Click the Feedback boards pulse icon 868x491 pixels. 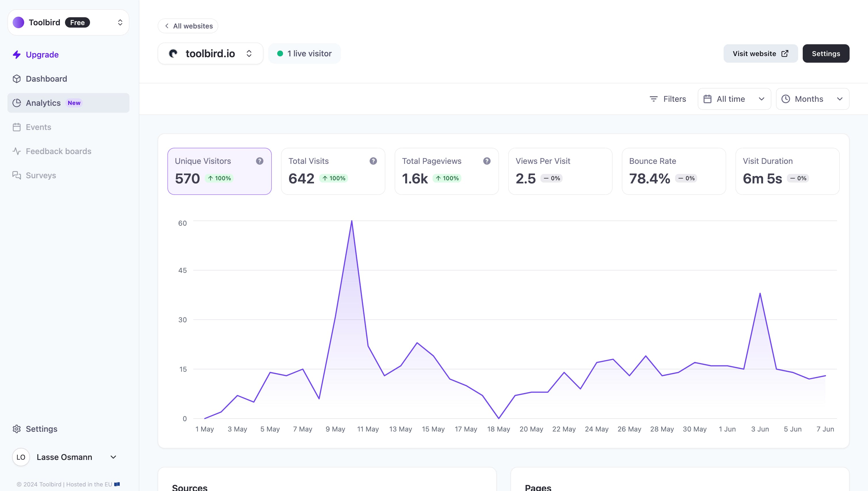coord(16,151)
